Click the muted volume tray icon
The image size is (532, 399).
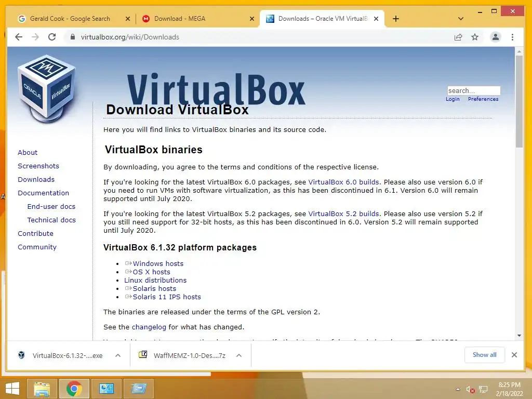470,390
